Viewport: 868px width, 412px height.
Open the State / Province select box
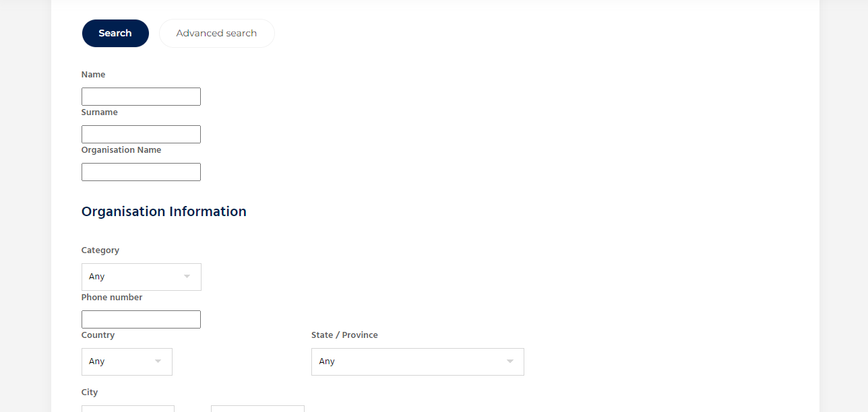[x=418, y=362]
